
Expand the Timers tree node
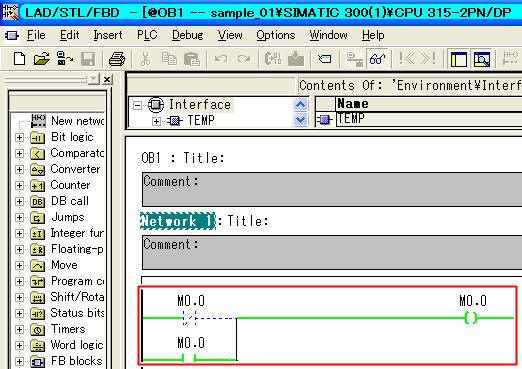[19, 329]
